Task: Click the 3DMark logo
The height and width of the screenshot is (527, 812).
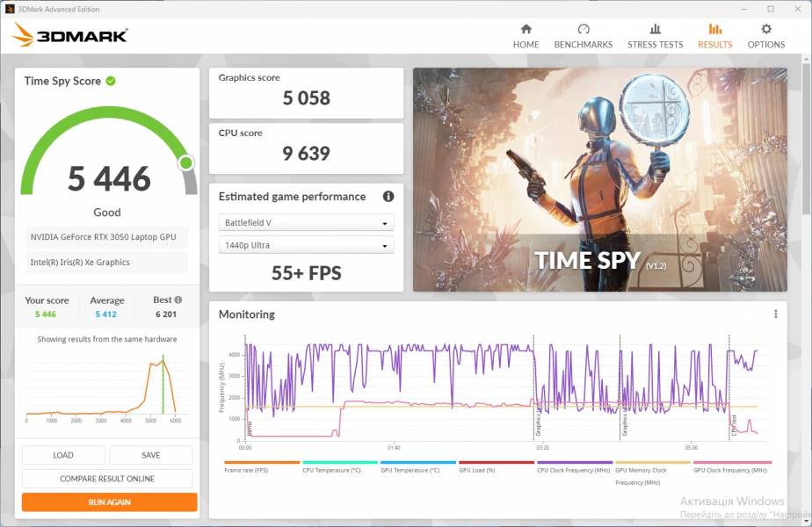Action: pos(70,35)
